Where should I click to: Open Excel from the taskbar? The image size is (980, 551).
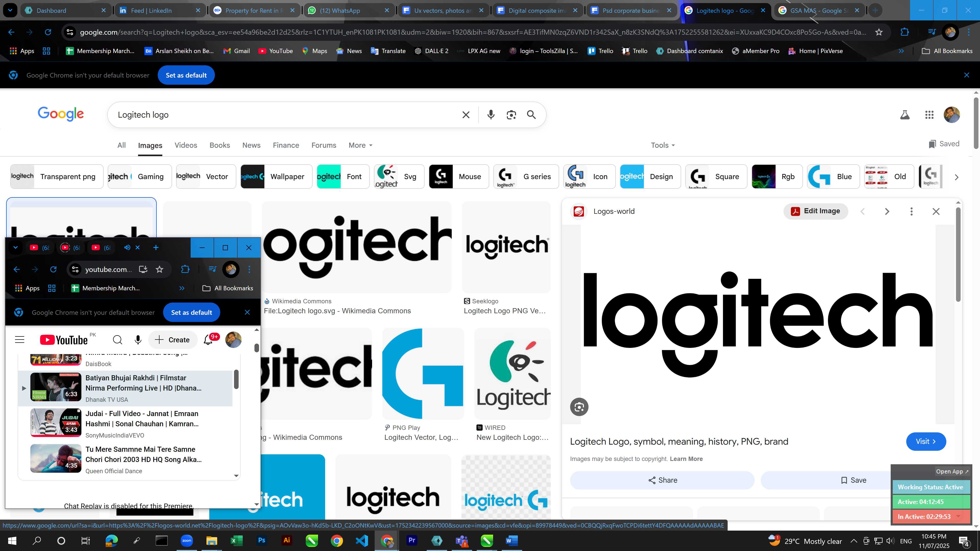236,540
